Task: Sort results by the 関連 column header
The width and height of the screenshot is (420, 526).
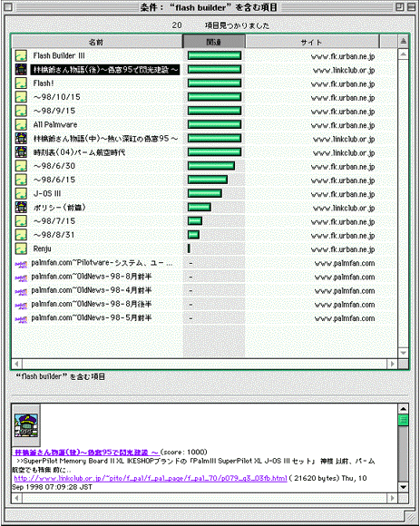Action: [214, 42]
